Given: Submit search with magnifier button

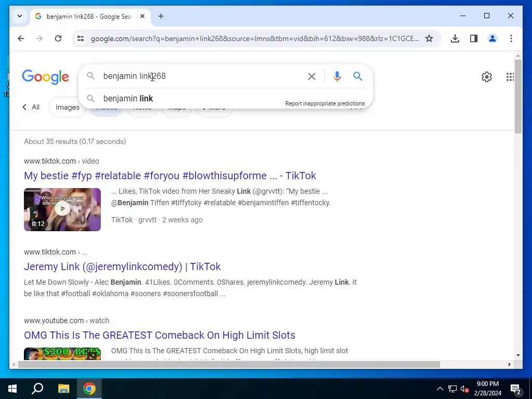Looking at the screenshot, I should 357,76.
